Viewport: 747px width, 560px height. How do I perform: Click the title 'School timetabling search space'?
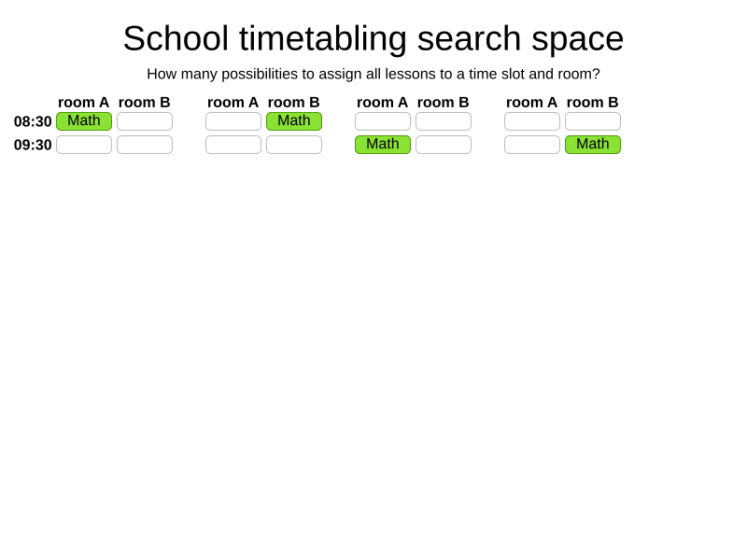click(373, 38)
